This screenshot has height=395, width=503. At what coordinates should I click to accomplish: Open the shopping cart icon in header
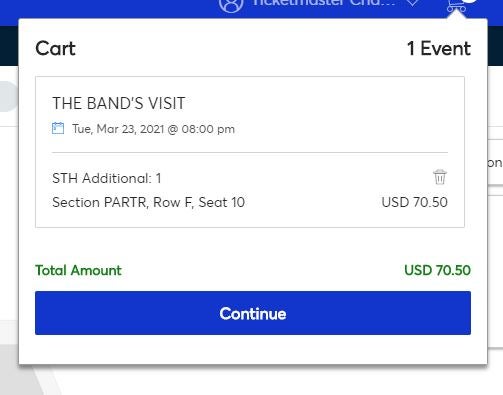click(456, 6)
